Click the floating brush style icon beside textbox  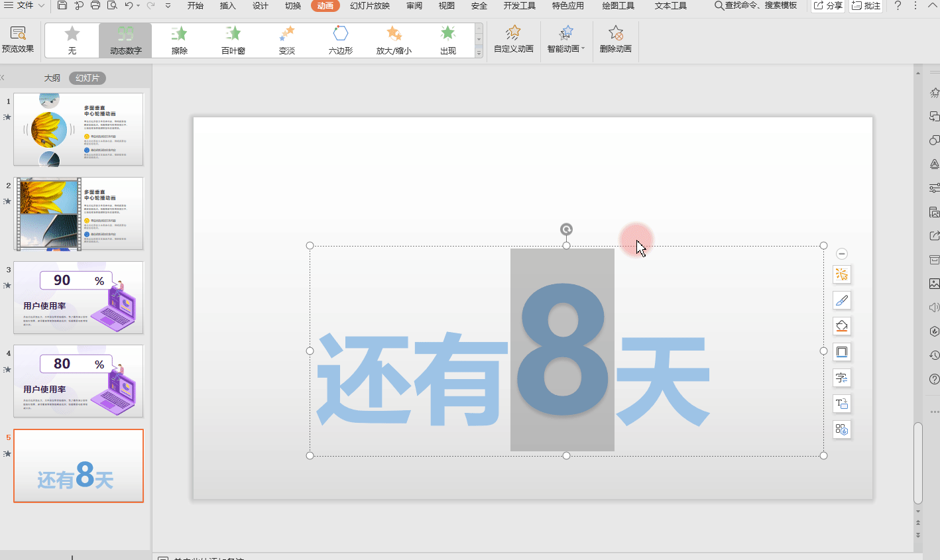[x=842, y=300]
